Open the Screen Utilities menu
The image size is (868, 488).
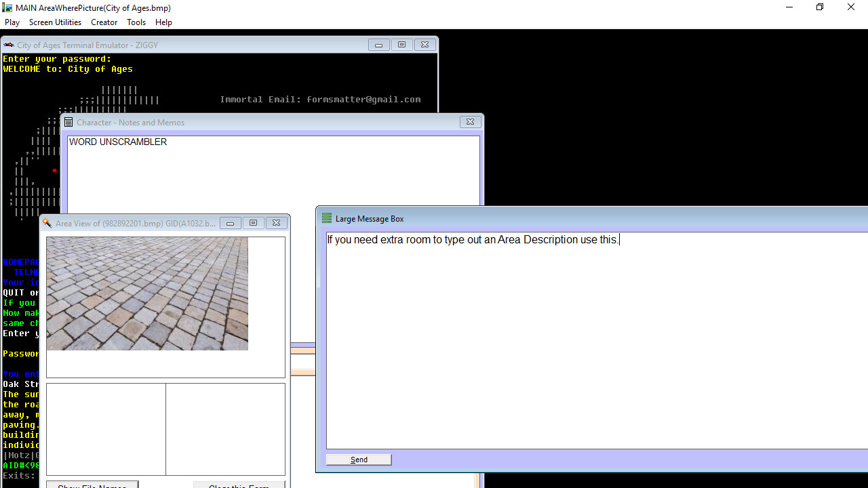pos(55,22)
